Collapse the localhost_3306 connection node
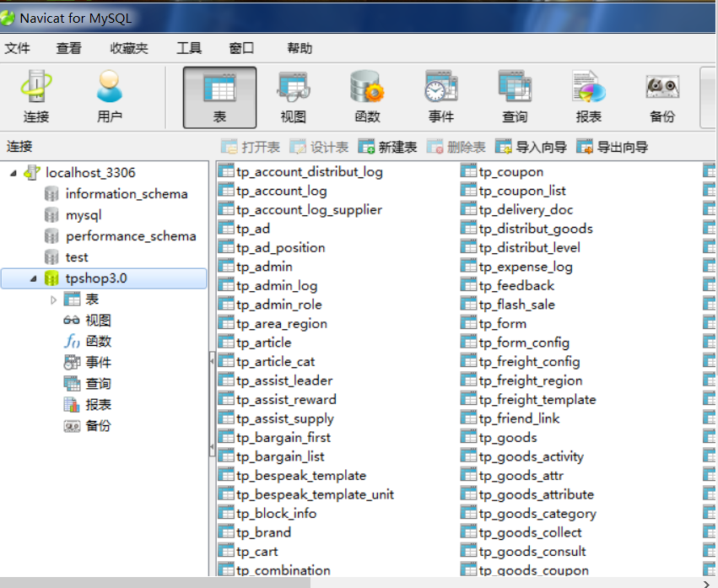This screenshot has width=718, height=588. (13, 173)
